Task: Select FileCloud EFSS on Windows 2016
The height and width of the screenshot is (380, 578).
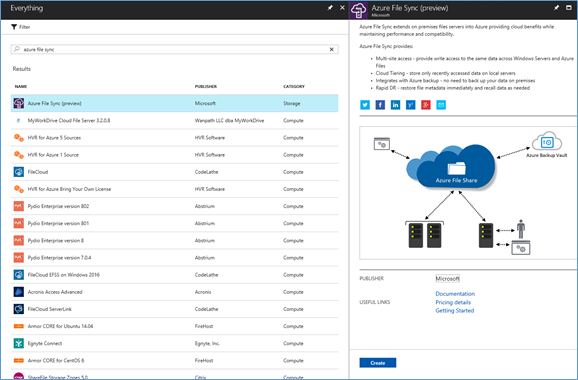Action: pos(63,275)
